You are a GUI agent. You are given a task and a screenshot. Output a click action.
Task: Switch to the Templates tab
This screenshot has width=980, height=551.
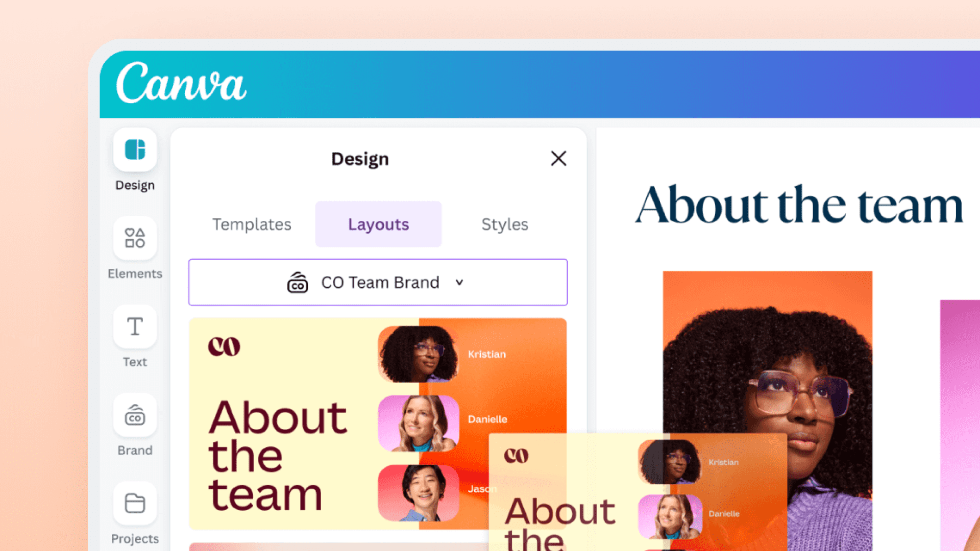tap(252, 224)
